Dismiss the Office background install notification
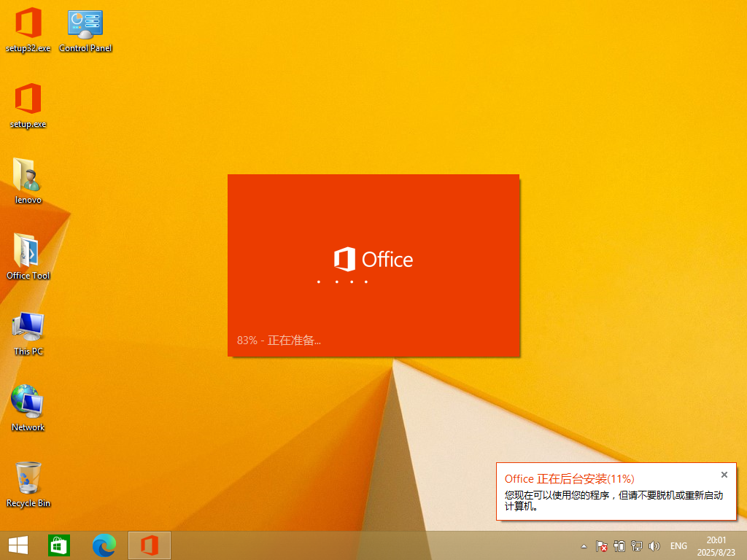 724,475
